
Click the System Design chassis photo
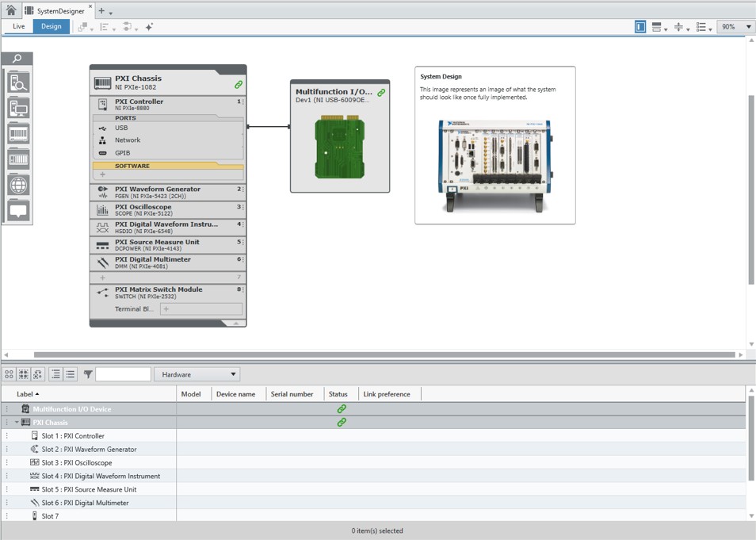[494, 166]
